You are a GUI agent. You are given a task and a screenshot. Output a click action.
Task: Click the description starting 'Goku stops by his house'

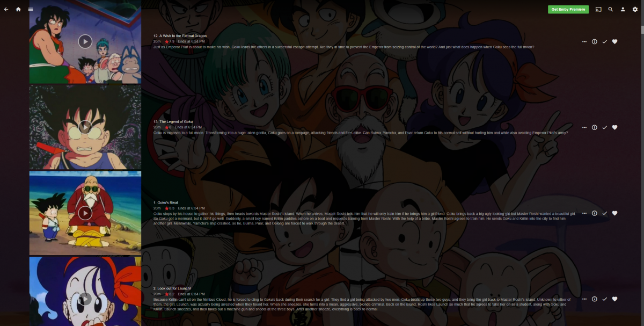(x=364, y=218)
